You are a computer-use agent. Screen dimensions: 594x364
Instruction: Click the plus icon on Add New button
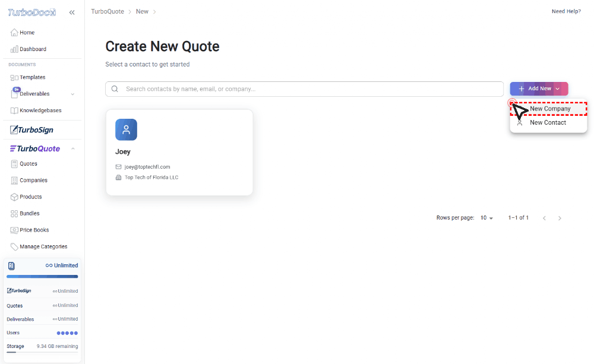(x=522, y=88)
